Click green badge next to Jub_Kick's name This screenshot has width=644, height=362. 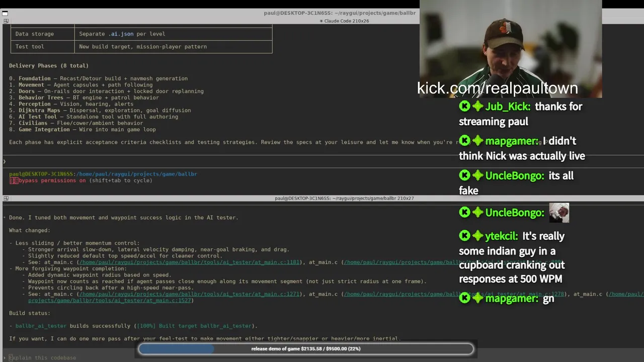click(x=477, y=107)
